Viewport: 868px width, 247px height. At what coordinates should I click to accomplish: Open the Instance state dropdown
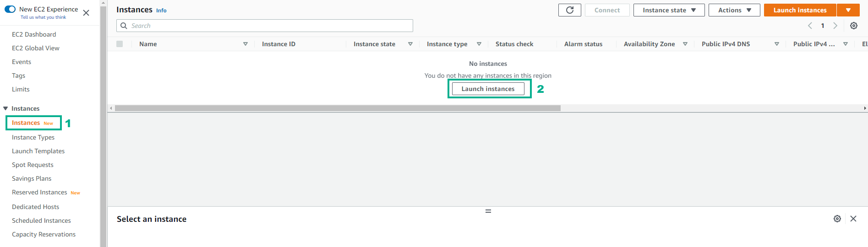coord(669,10)
